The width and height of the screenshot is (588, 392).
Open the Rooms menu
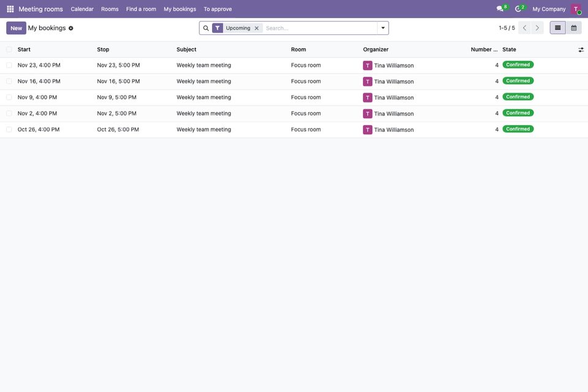click(110, 9)
